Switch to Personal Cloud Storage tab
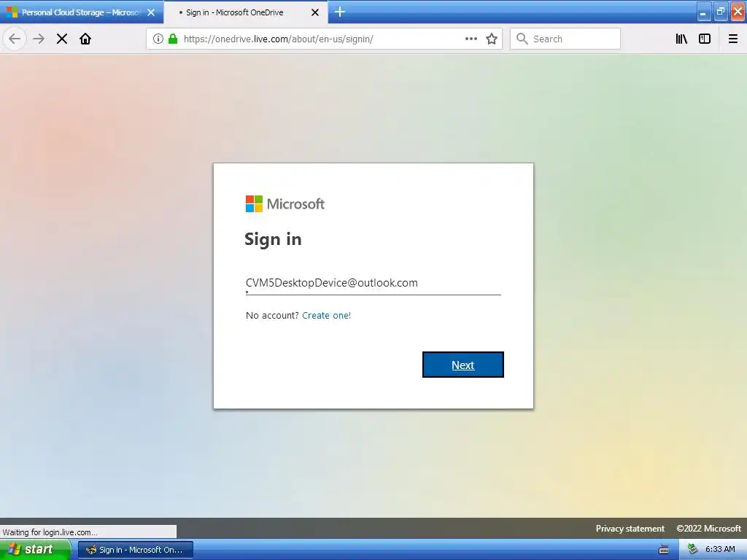 tap(82, 12)
